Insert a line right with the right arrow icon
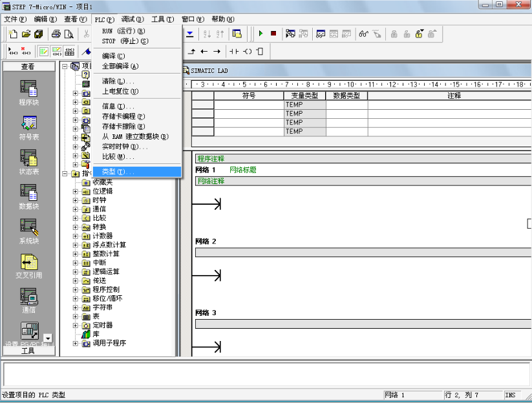The height and width of the screenshot is (403, 532). tap(217, 52)
